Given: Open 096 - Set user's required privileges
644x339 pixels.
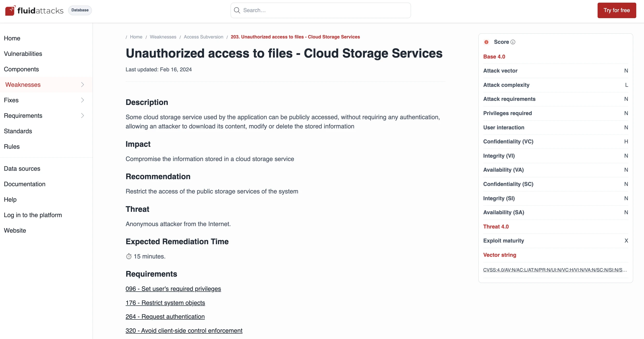Looking at the screenshot, I should tap(173, 289).
